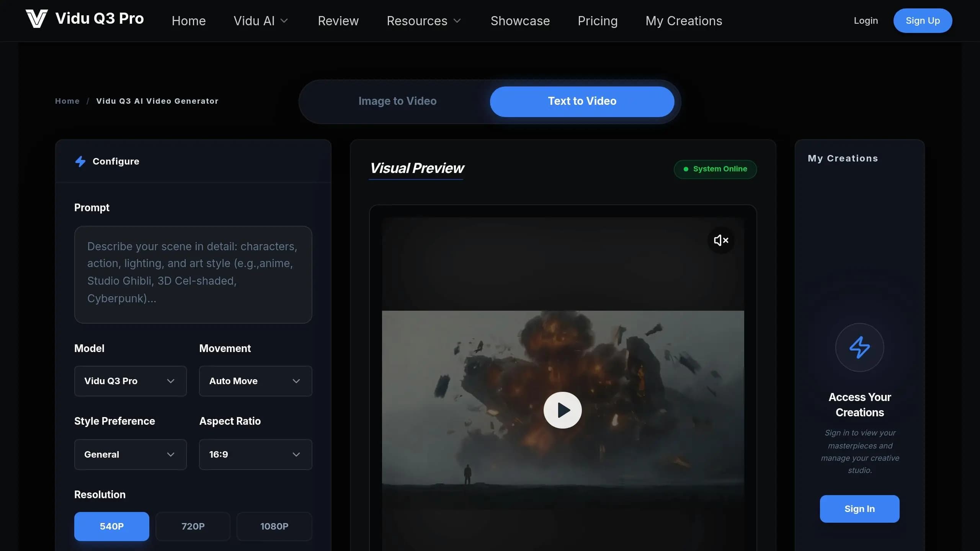Viewport: 980px width, 551px height.
Task: Click the Home breadcrumb link
Action: coord(67,101)
